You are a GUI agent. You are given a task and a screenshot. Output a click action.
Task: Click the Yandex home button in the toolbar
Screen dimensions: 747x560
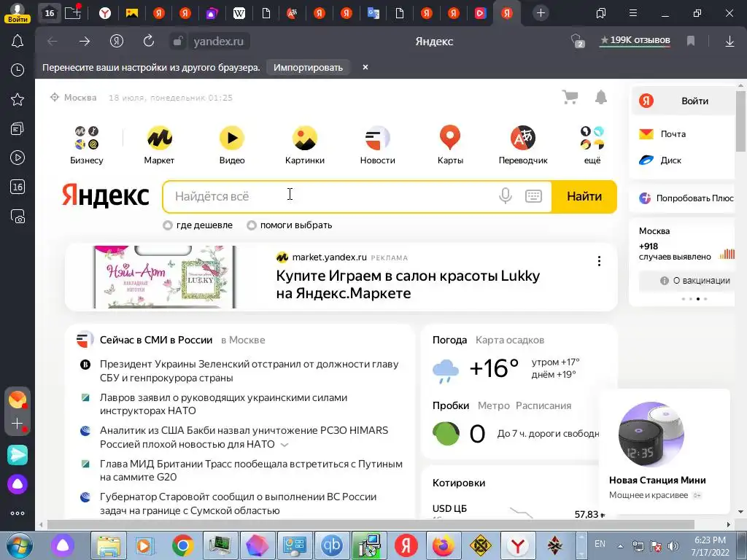116,42
